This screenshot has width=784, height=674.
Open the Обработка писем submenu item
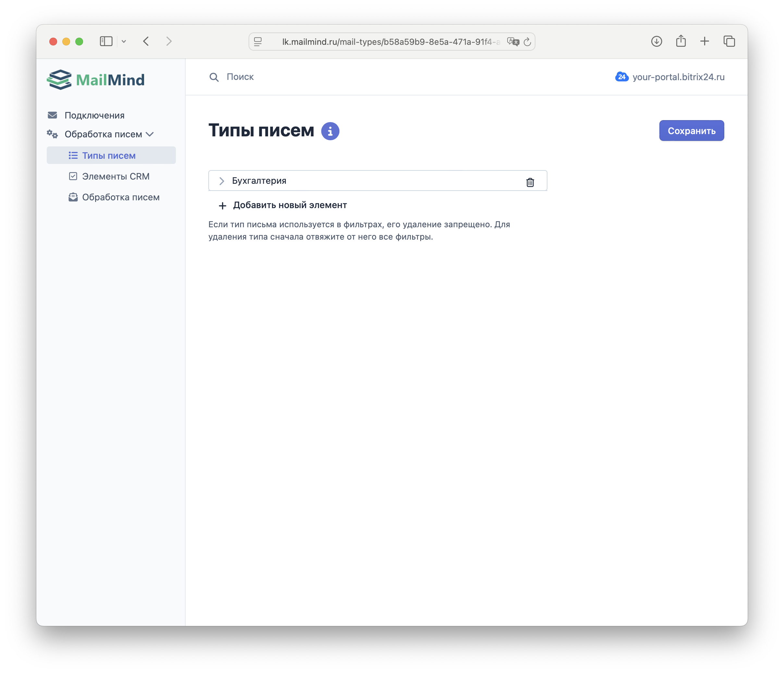coord(120,197)
